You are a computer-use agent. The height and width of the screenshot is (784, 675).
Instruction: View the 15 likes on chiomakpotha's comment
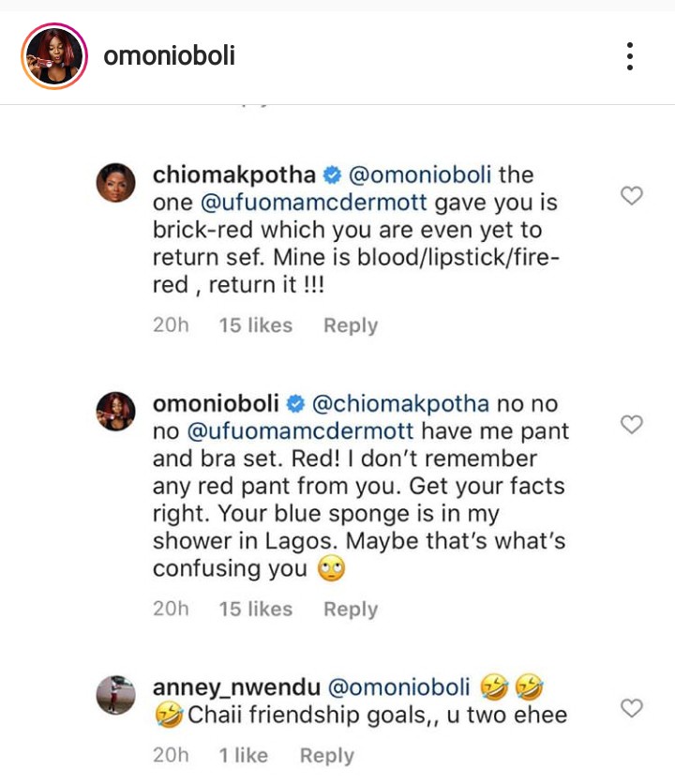[255, 325]
